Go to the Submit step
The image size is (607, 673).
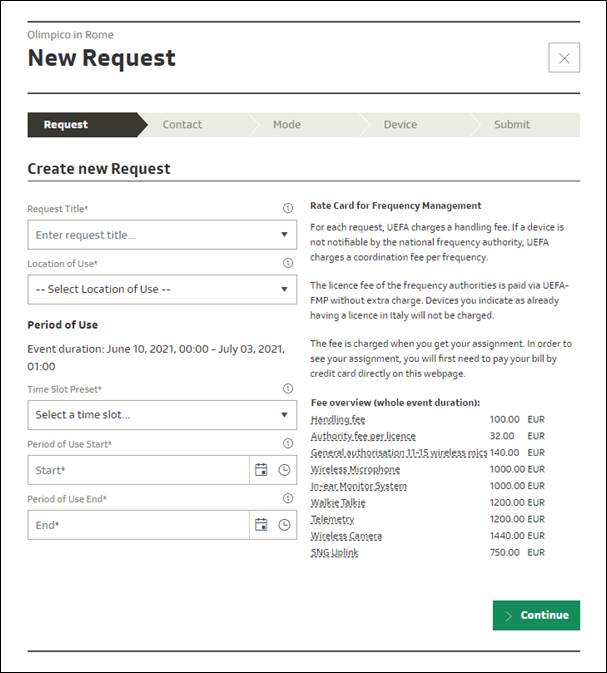(512, 125)
